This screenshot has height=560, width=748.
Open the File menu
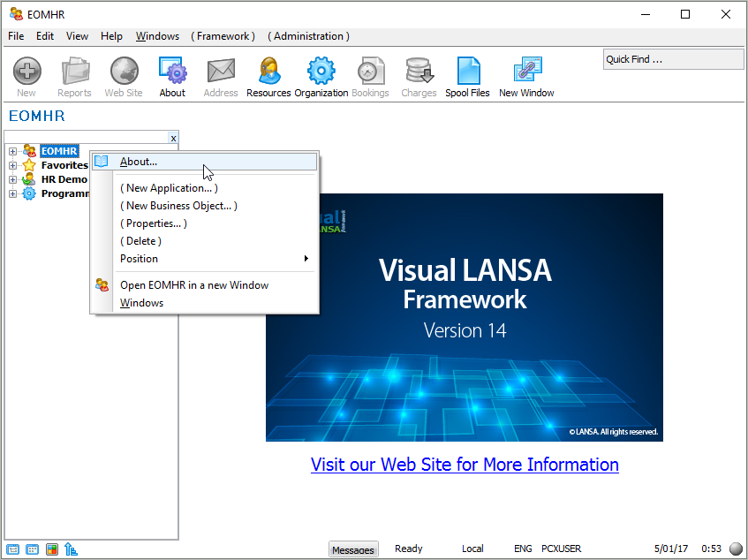[16, 36]
